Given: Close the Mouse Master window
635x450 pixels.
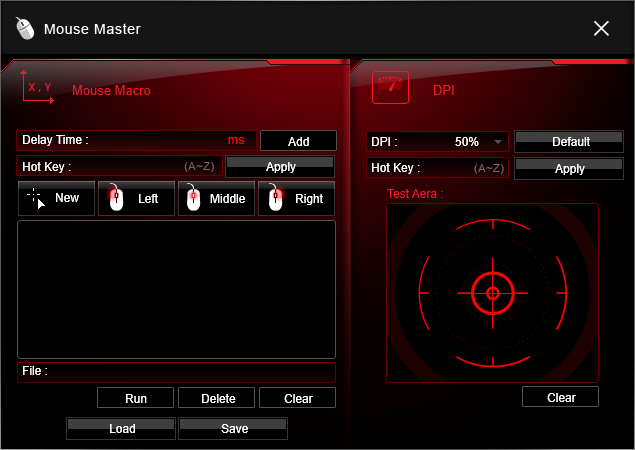Looking at the screenshot, I should (601, 29).
